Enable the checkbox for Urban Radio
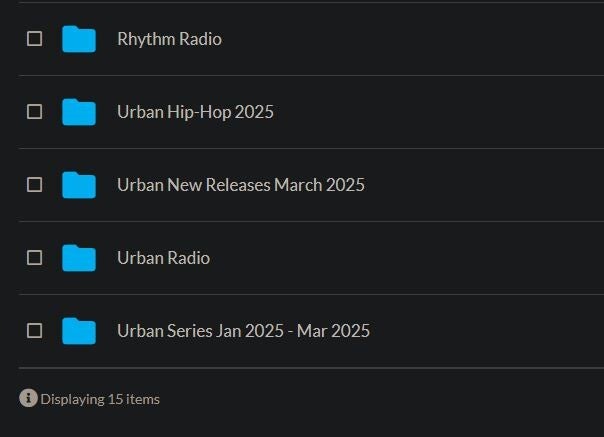This screenshot has height=437, width=604. [34, 258]
